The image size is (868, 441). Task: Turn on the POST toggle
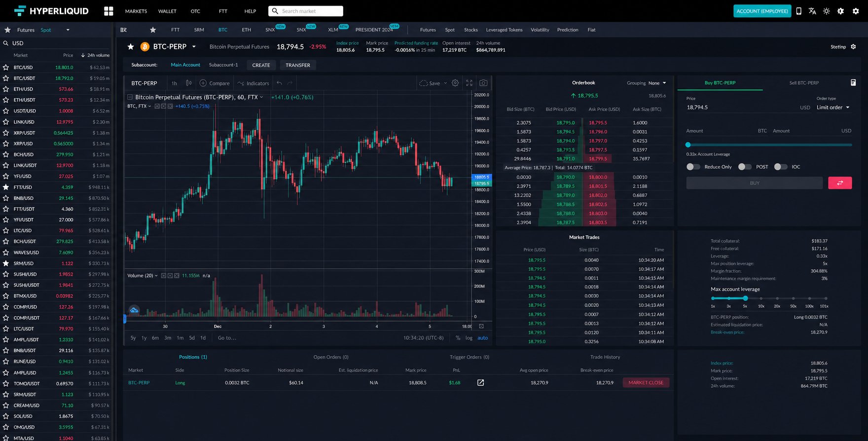745,167
